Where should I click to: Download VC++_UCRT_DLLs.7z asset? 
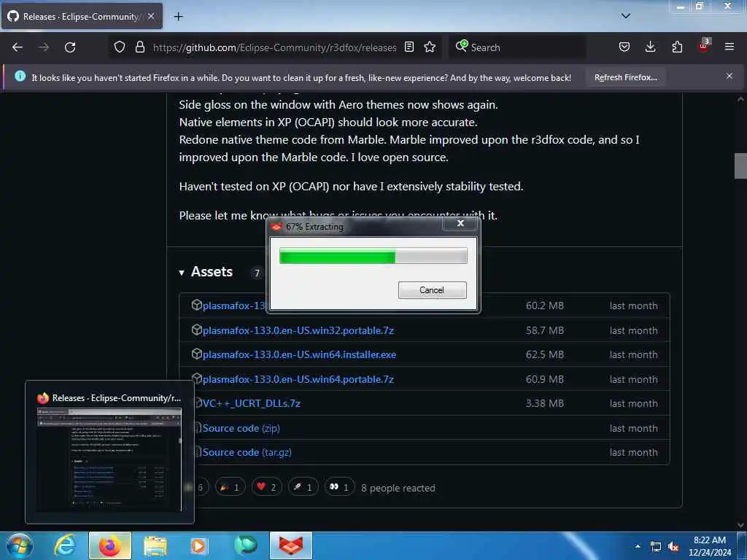click(x=251, y=403)
